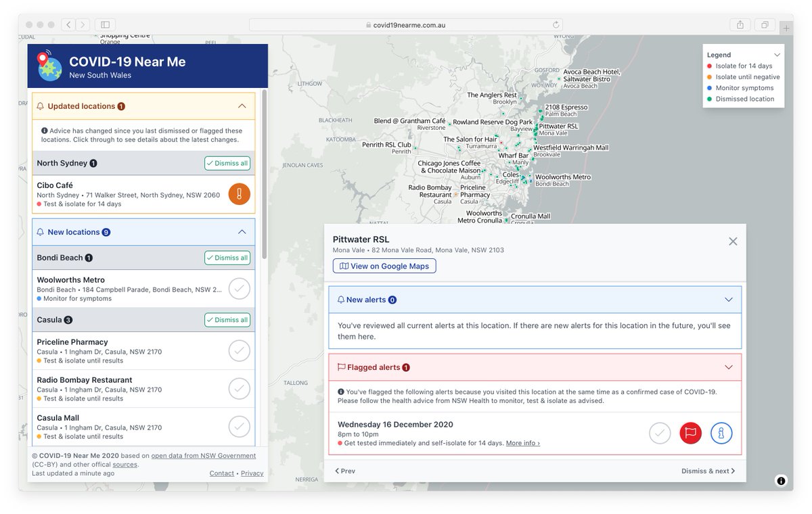Dismiss Woolworths Metro with its check circle
The height and width of the screenshot is (514, 812).
pyautogui.click(x=240, y=289)
